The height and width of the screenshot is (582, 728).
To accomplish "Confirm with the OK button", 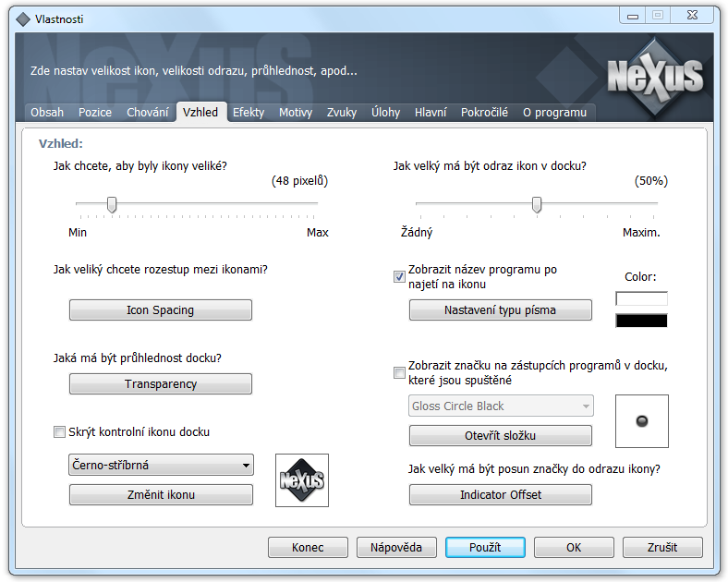I will coord(574,548).
